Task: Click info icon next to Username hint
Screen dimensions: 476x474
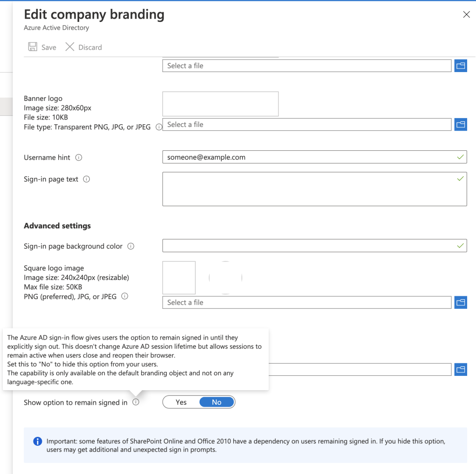Action: 79,158
